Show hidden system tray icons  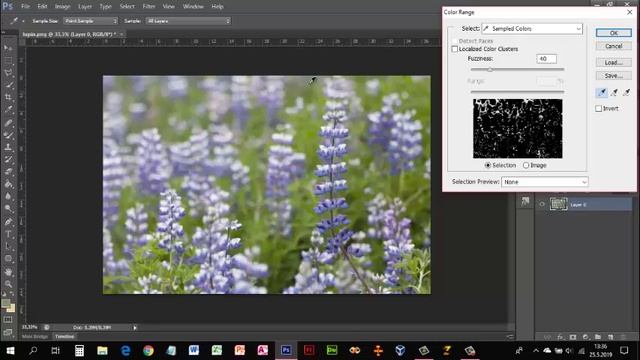click(x=536, y=351)
